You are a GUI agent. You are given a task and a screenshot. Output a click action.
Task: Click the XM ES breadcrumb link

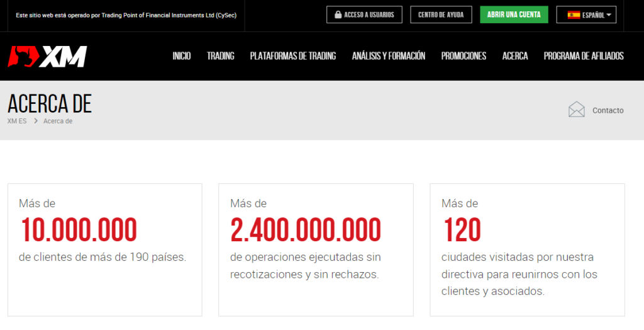[17, 121]
